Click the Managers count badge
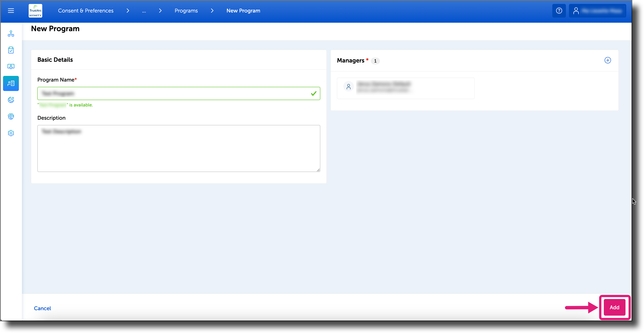644x333 pixels. (x=375, y=61)
